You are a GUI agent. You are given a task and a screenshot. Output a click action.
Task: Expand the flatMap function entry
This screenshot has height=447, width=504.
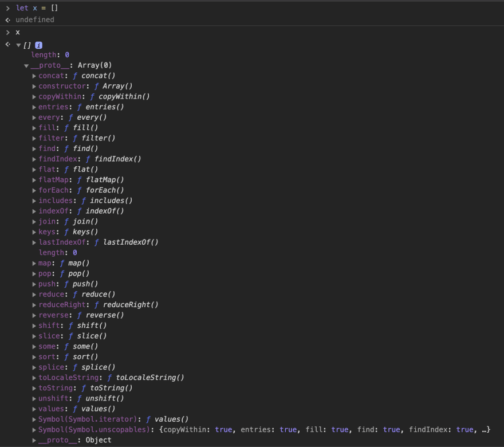[34, 180]
